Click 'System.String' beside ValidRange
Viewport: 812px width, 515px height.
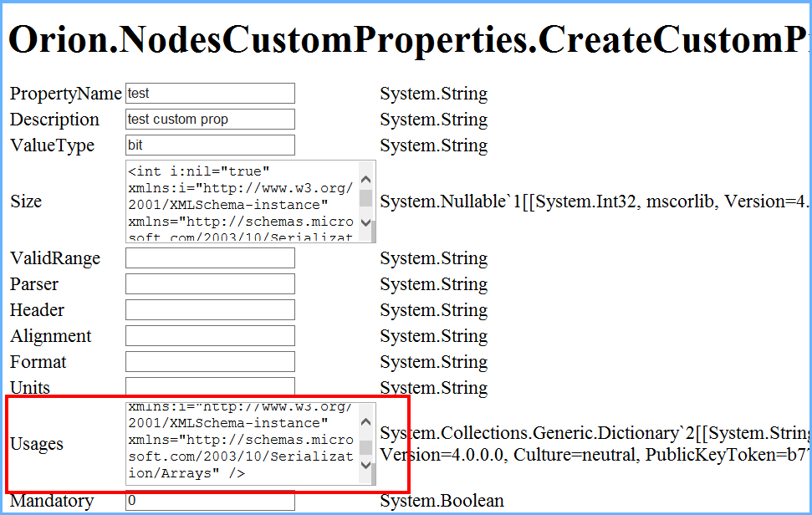pos(434,258)
